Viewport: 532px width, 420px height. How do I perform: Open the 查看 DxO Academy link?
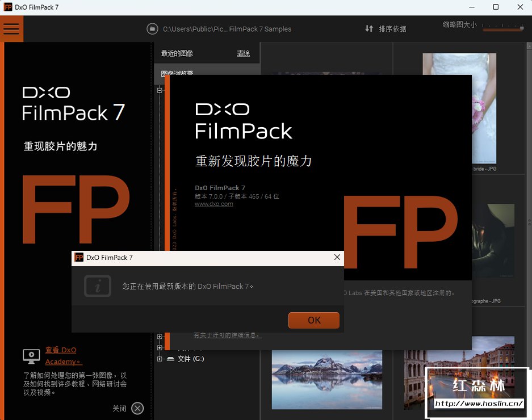click(x=64, y=355)
